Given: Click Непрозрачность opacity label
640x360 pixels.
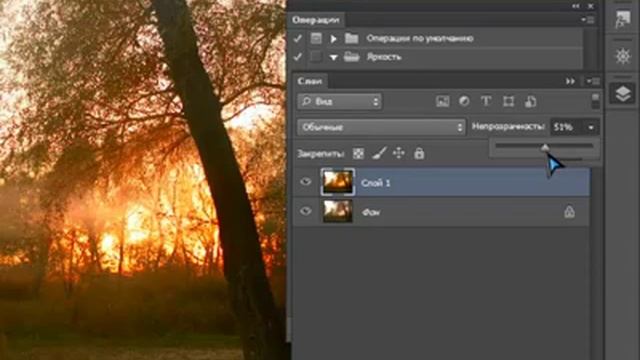Looking at the screenshot, I should point(508,127).
